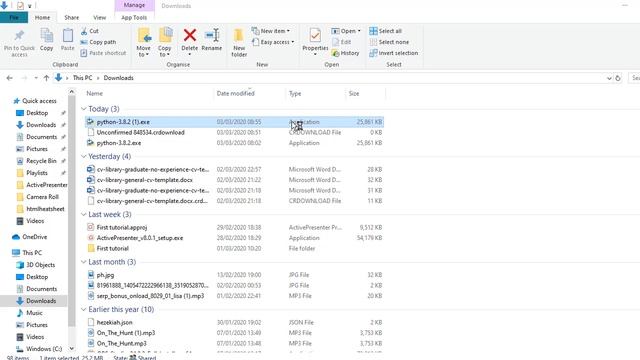Click This PC in the address bar
The width and height of the screenshot is (640, 360).
(82, 78)
